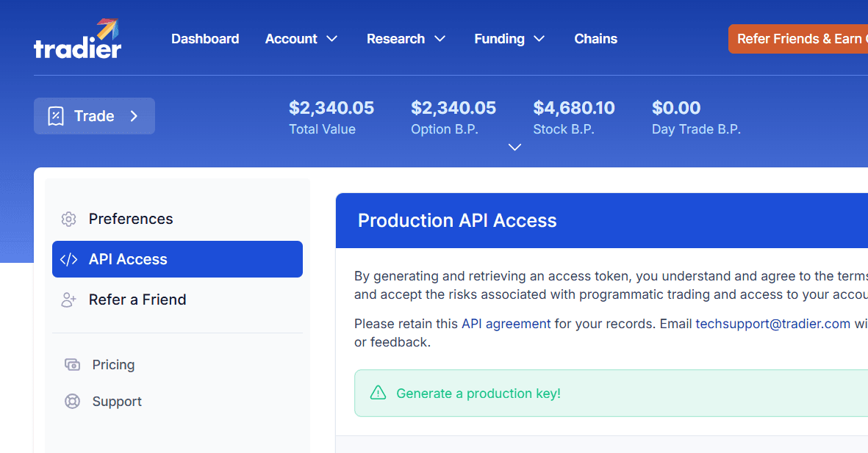Open the API agreement link
The height and width of the screenshot is (453, 868).
pyautogui.click(x=506, y=324)
